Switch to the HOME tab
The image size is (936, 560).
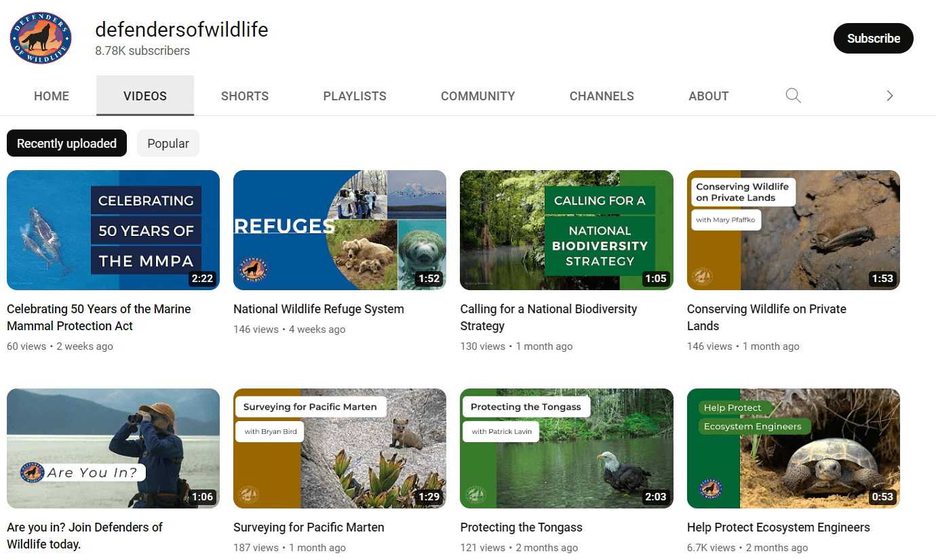click(x=52, y=96)
